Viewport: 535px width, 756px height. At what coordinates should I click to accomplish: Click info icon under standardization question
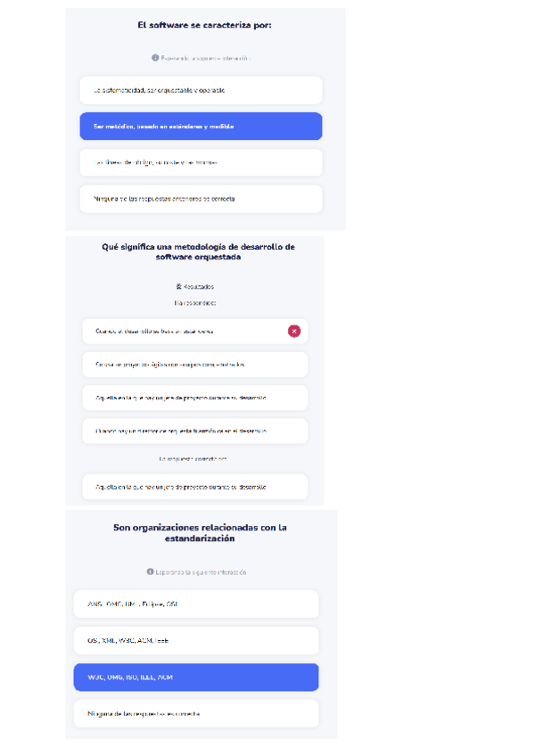pos(150,571)
